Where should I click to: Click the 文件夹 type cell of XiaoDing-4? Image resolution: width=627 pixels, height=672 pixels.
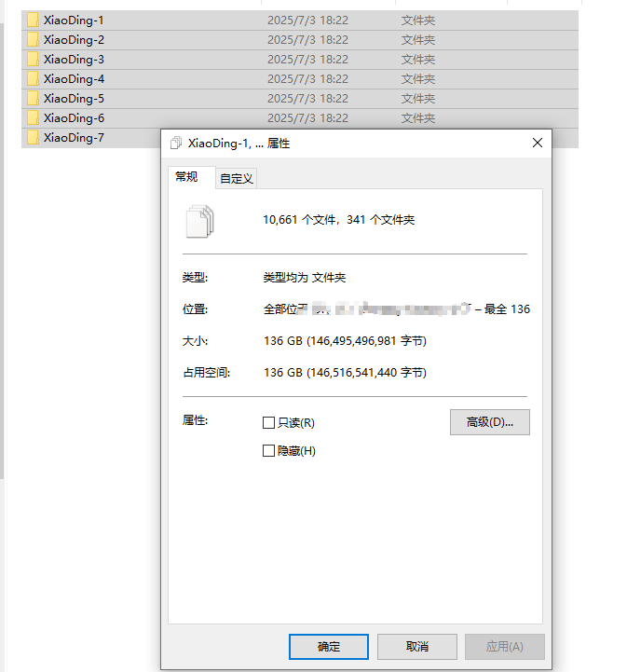pos(418,79)
